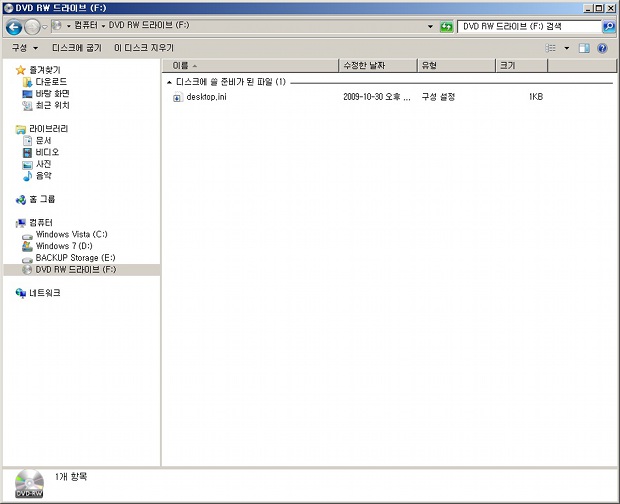Click the 2009-10-30 date cell
This screenshot has height=504, width=620.
pos(377,97)
